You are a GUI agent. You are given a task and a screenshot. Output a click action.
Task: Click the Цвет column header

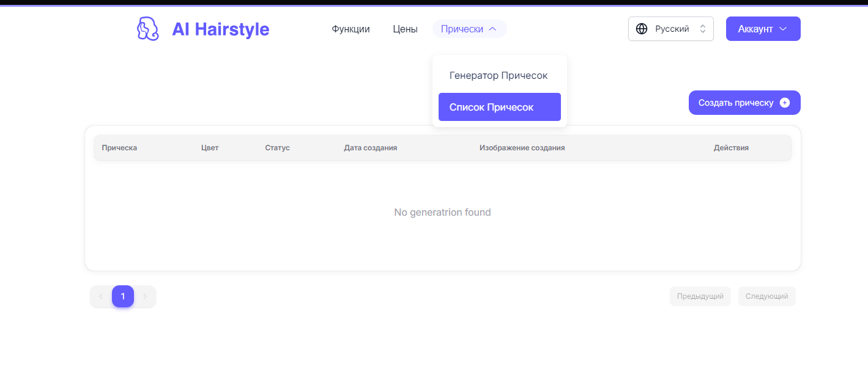210,148
